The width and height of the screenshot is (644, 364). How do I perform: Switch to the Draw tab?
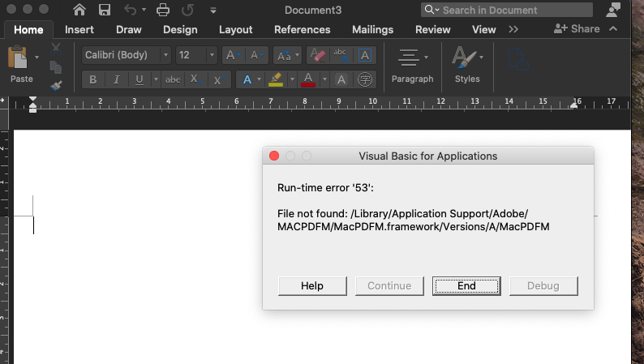coord(128,29)
